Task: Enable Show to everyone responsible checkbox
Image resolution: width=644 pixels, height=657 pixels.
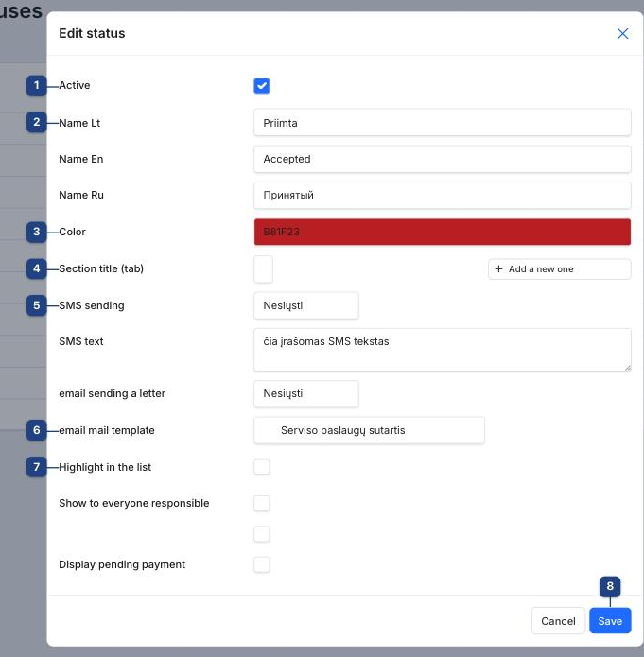Action: click(x=262, y=503)
